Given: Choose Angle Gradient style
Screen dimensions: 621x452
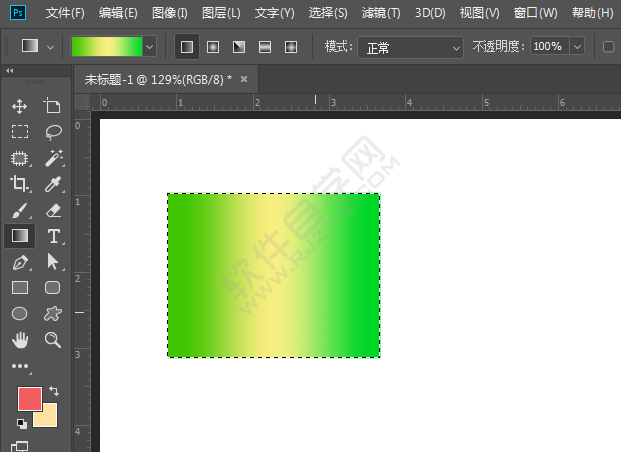Looking at the screenshot, I should pos(239,47).
